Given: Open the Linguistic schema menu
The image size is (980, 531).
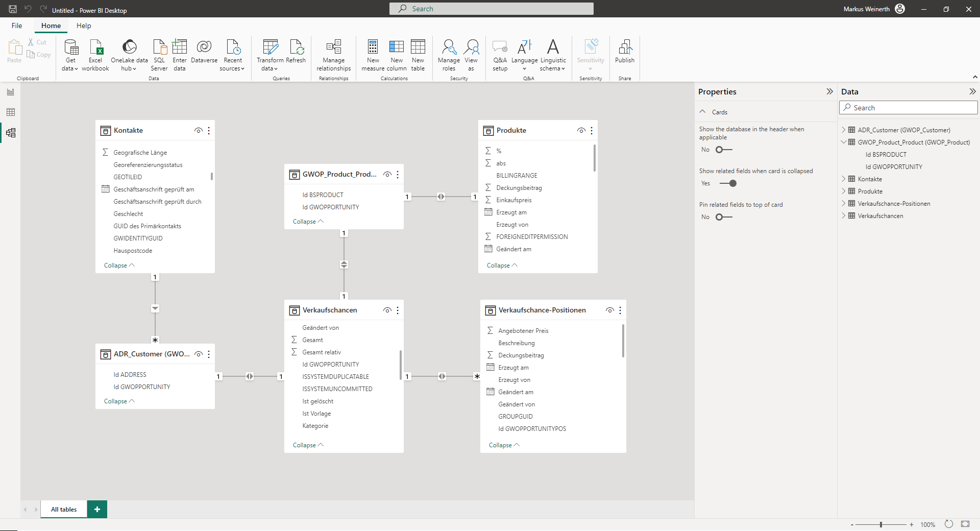Looking at the screenshot, I should (x=553, y=55).
